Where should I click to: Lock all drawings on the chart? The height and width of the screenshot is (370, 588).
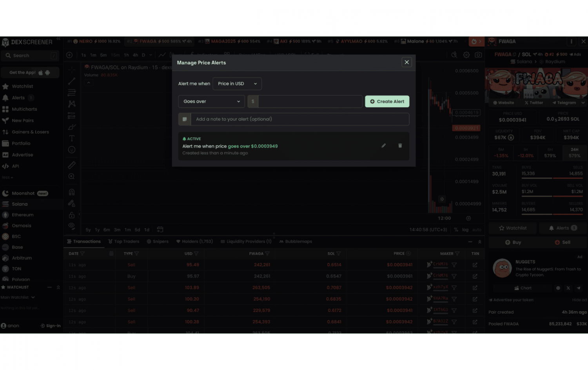(72, 215)
